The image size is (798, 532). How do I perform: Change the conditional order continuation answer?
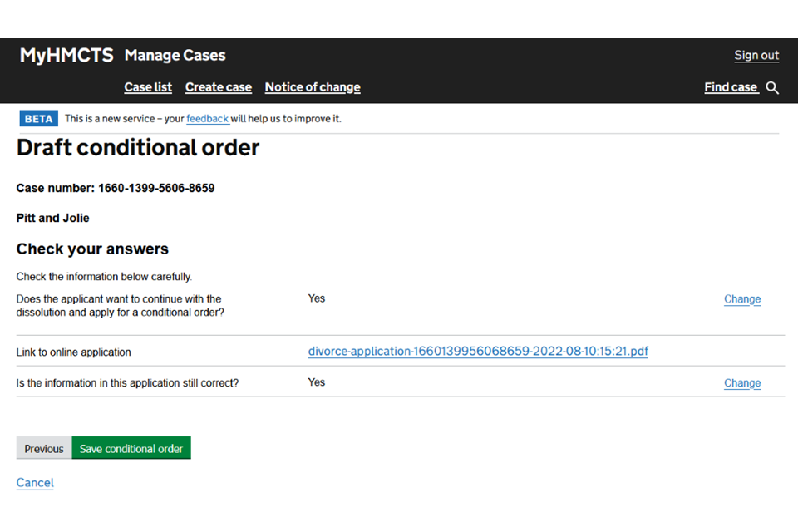pyautogui.click(x=742, y=299)
